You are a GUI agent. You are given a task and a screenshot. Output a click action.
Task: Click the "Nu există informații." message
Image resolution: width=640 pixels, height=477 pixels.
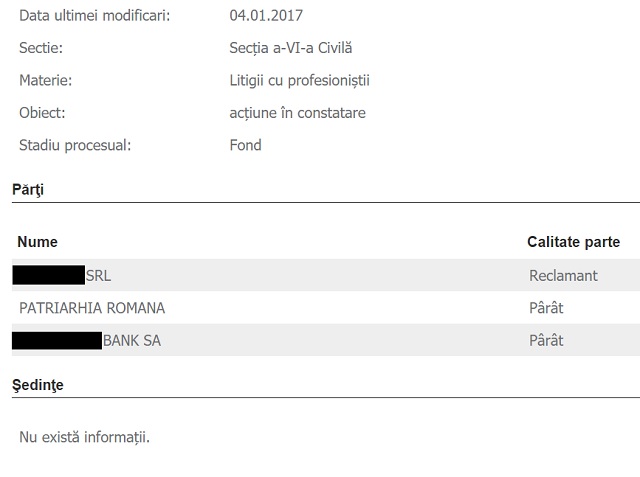(x=84, y=437)
